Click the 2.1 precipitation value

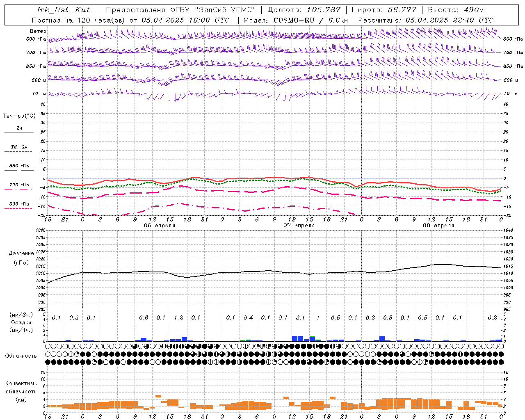301,318
